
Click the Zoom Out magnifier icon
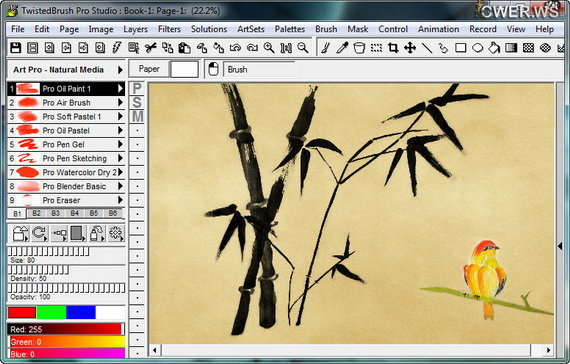coord(303,48)
